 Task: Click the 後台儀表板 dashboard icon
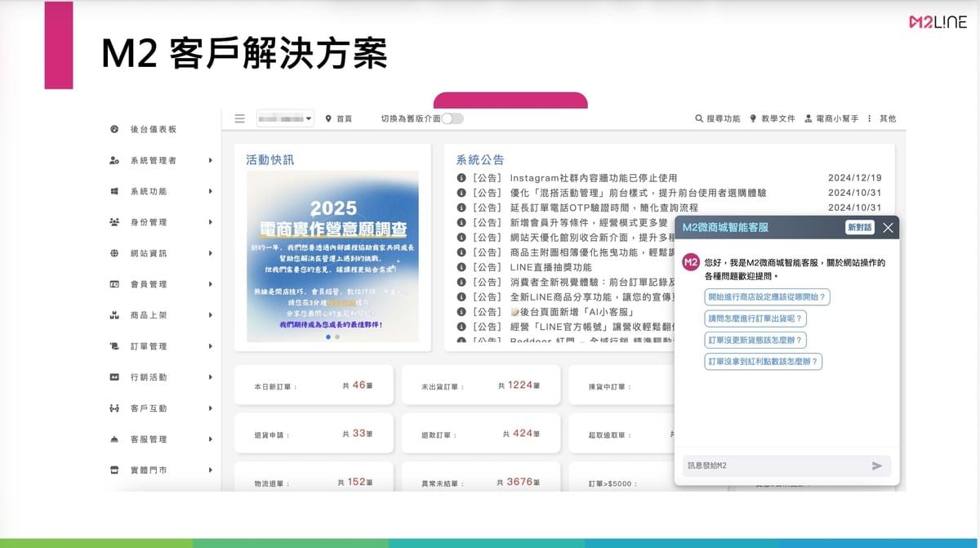point(114,129)
